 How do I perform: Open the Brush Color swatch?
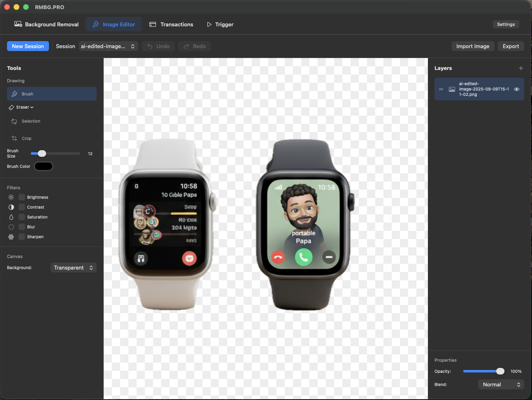click(x=44, y=167)
